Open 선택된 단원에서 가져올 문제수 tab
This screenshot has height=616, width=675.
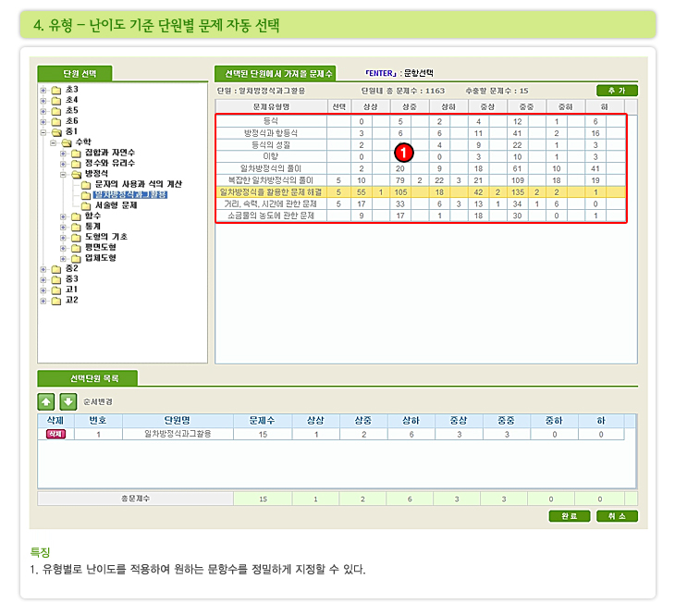coord(276,74)
